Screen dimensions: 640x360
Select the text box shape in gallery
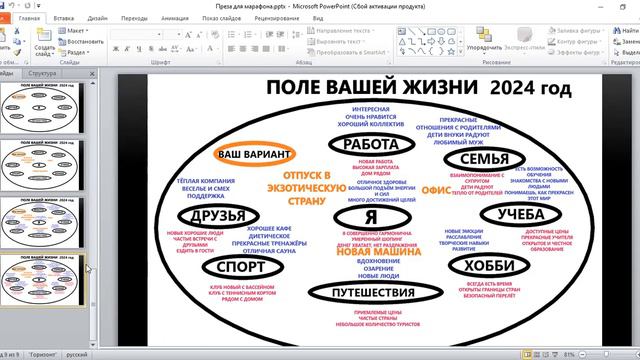tap(402, 31)
